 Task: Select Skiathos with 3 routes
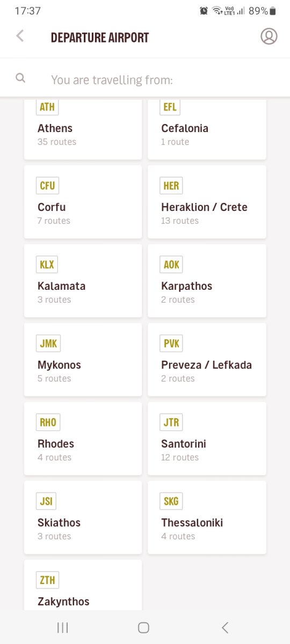point(83,517)
